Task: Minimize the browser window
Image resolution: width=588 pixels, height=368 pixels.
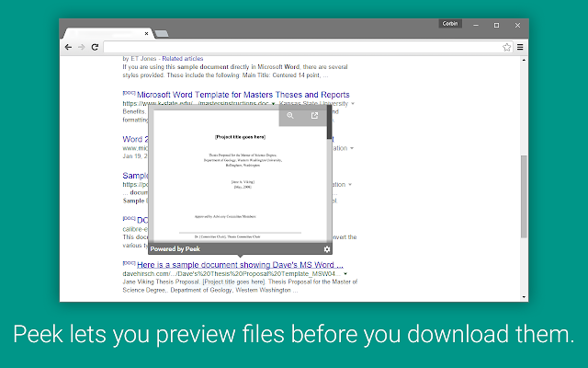Action: [476, 25]
